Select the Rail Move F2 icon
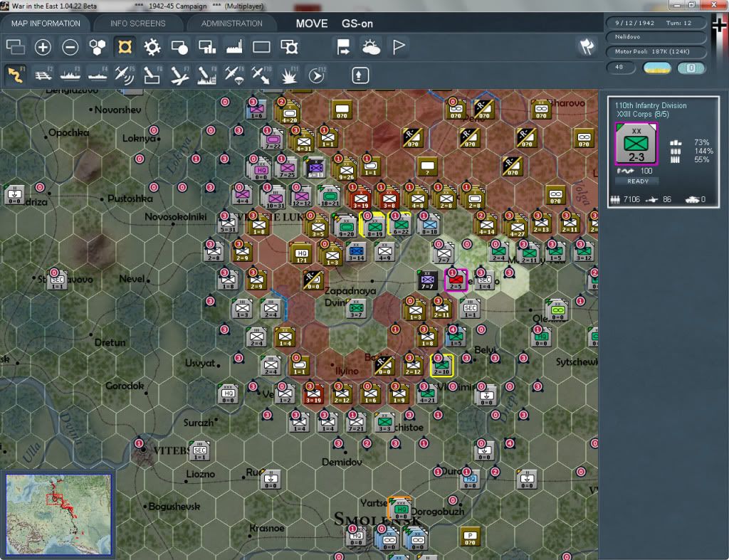Image resolution: width=729 pixels, height=560 pixels. point(43,74)
